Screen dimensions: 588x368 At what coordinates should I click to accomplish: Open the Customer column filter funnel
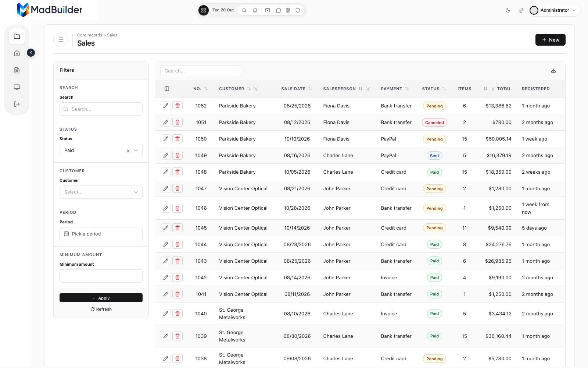click(x=256, y=89)
